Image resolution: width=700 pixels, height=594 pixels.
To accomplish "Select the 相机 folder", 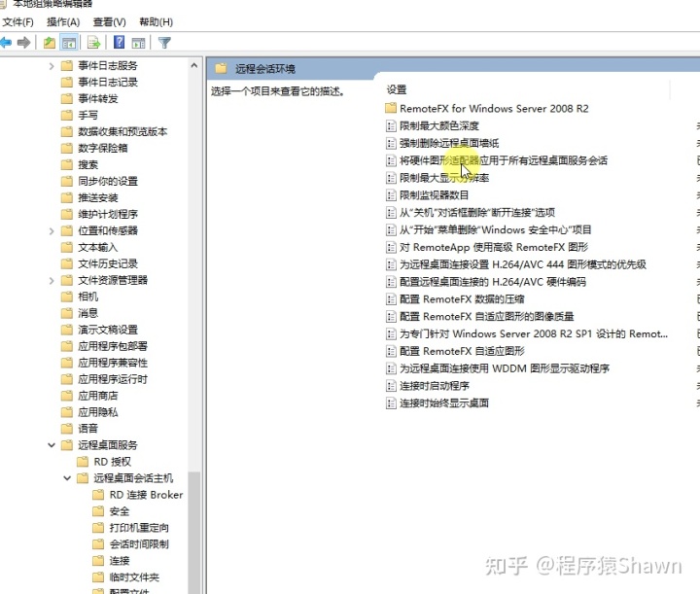I will [87, 297].
